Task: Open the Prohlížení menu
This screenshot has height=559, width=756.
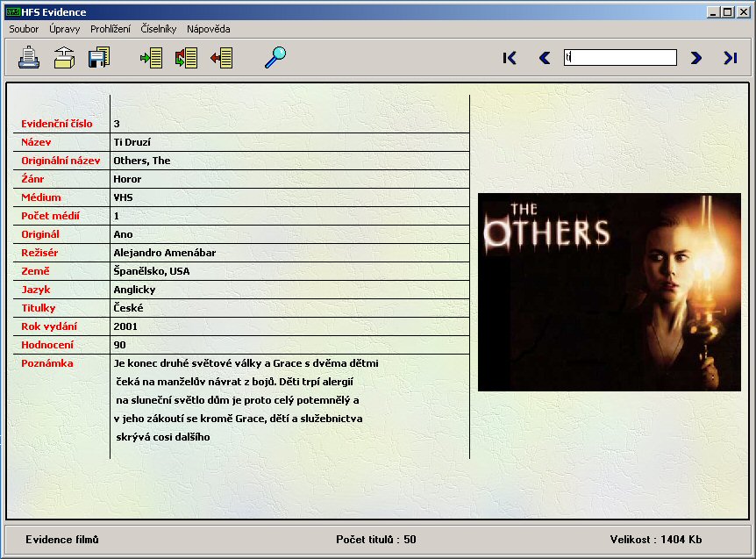Action: click(x=111, y=29)
